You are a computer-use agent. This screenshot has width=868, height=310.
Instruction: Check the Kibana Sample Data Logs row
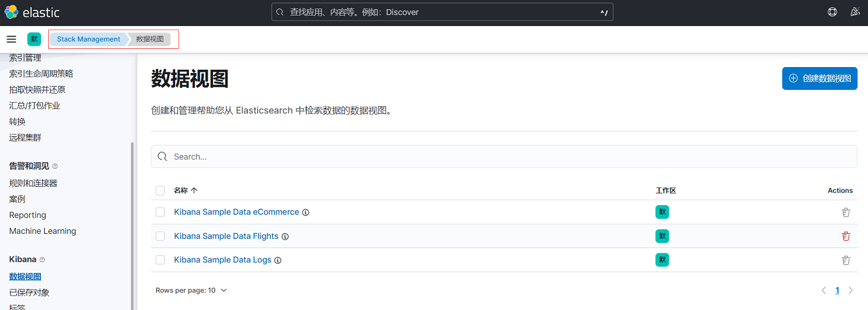point(160,260)
